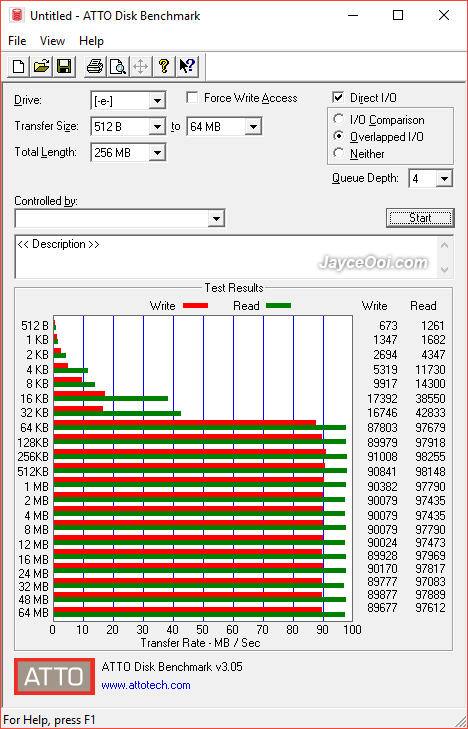The image size is (468, 729).
Task: Open Print Preview from the toolbar
Action: (x=118, y=66)
